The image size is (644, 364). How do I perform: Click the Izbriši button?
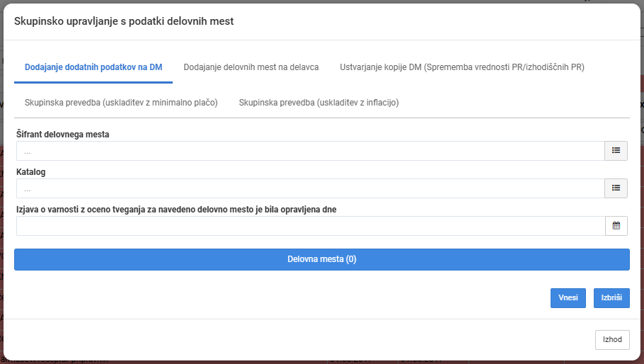coord(611,298)
